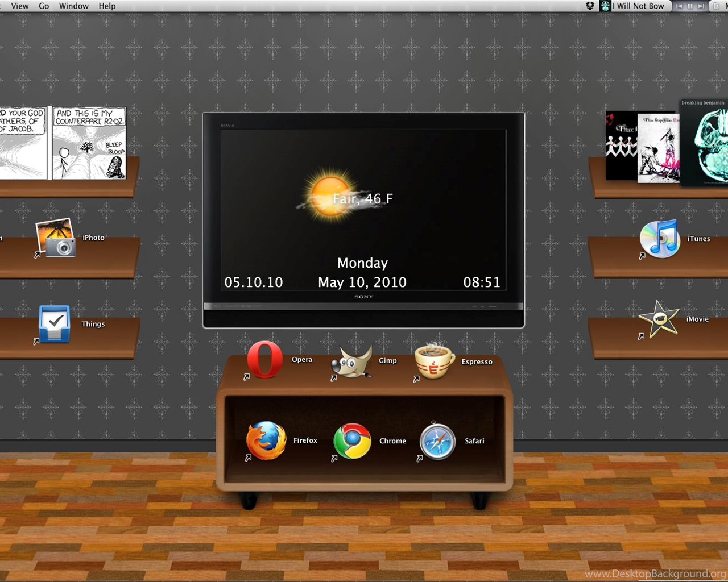Viewport: 728px width, 582px height.
Task: Go to previous track in menu bar
Action: point(679,6)
